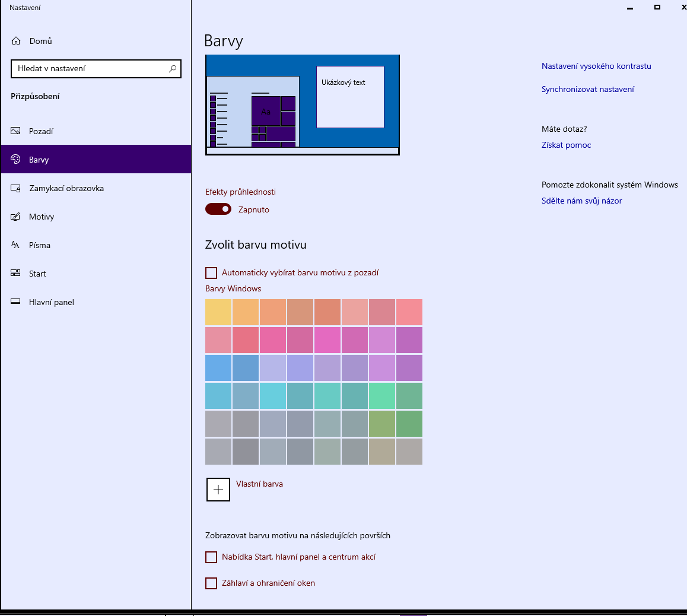The width and height of the screenshot is (687, 616).
Task: Open the Barvy section in sidebar
Action: tap(39, 160)
